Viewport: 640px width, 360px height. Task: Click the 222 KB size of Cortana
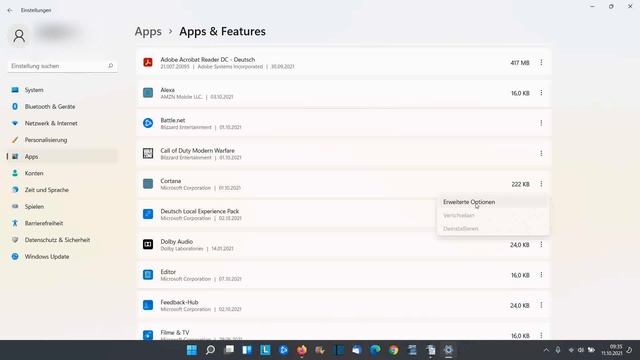pyautogui.click(x=520, y=184)
